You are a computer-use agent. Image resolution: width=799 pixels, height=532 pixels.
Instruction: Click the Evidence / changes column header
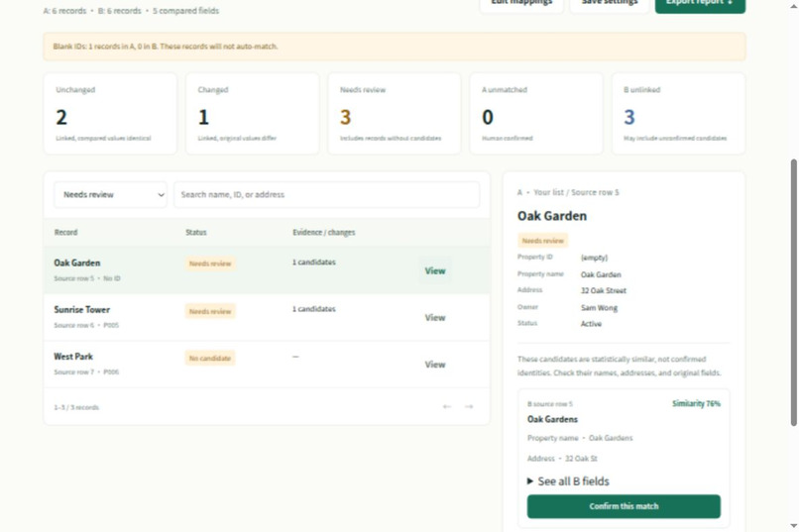pyautogui.click(x=323, y=232)
